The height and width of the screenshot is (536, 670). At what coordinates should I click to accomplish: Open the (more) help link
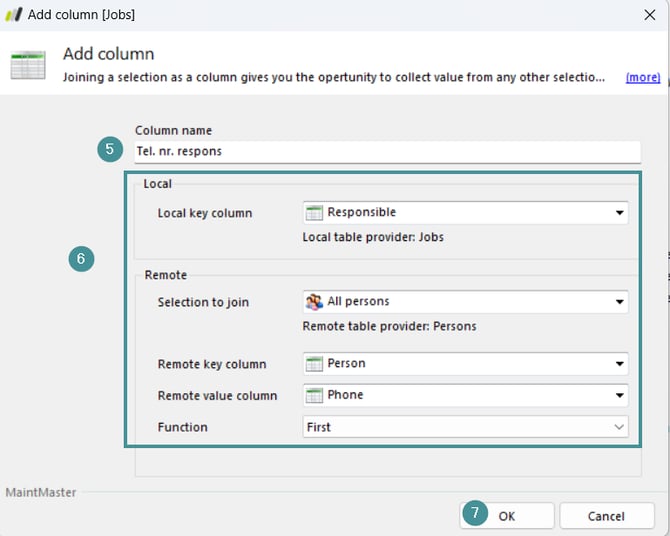click(642, 77)
